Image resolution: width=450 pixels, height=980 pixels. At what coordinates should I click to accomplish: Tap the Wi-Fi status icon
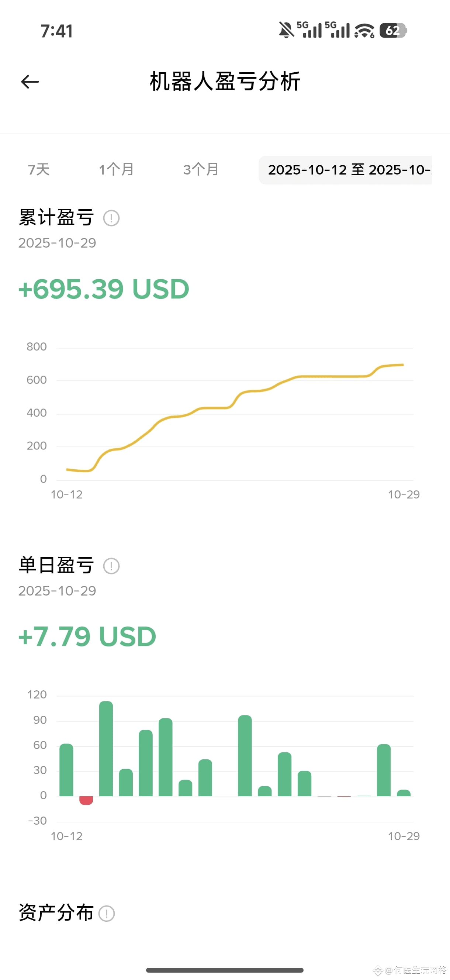point(364,30)
